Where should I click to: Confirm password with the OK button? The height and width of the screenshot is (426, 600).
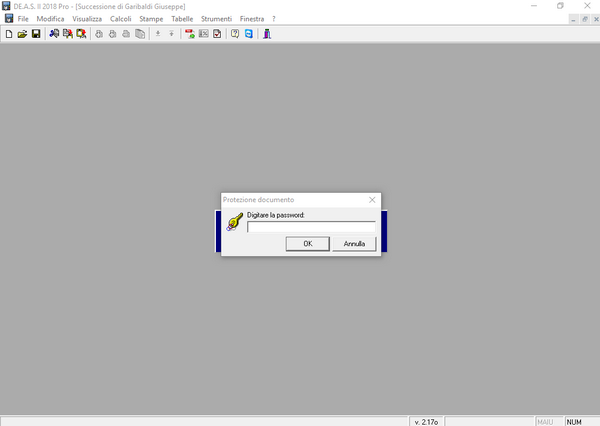tap(308, 244)
